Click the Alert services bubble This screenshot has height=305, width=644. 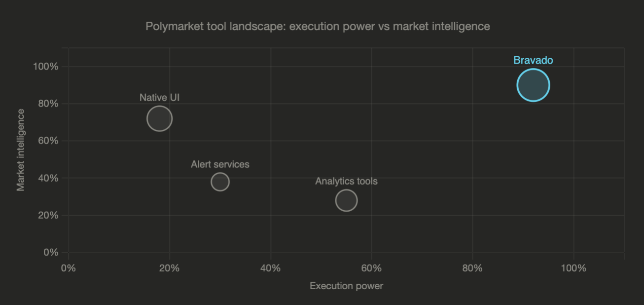[220, 182]
